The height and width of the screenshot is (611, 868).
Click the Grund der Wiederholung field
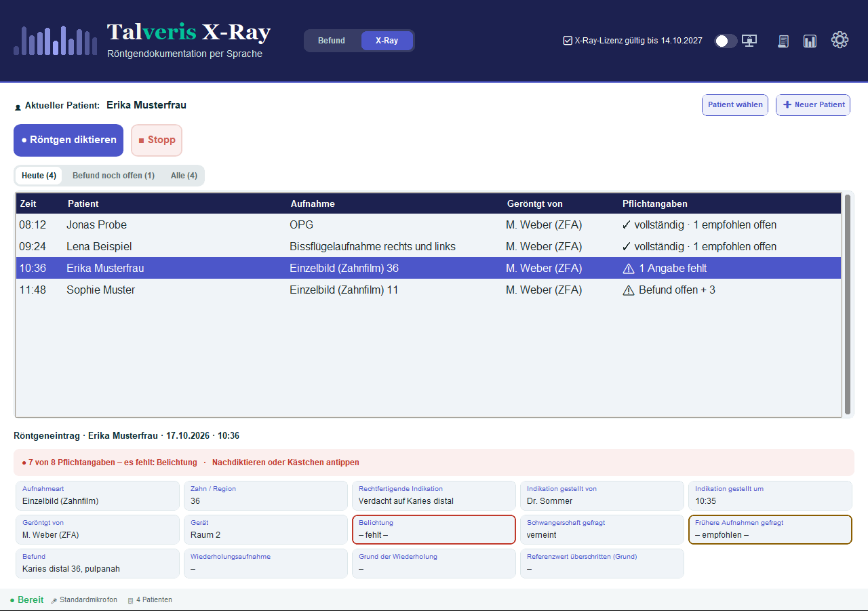click(434, 564)
